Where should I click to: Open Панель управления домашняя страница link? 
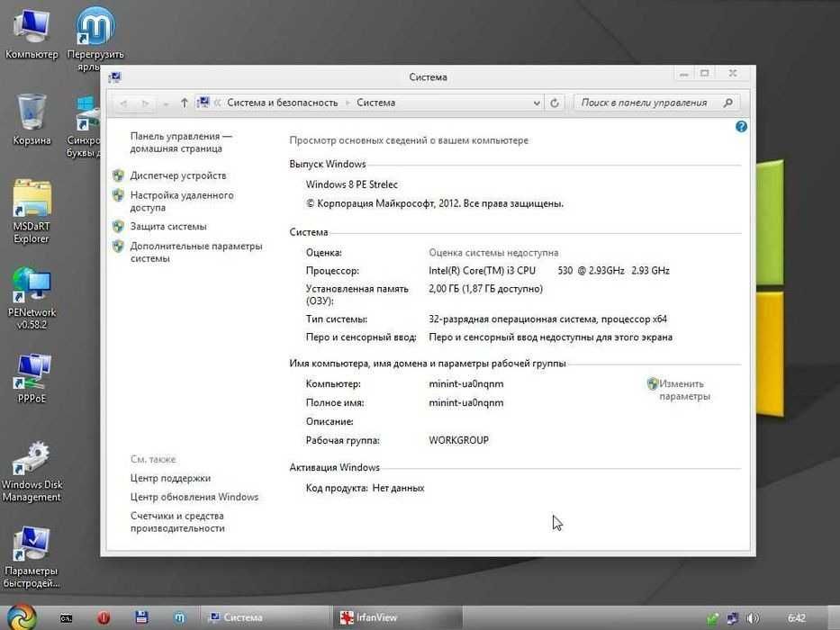[181, 142]
